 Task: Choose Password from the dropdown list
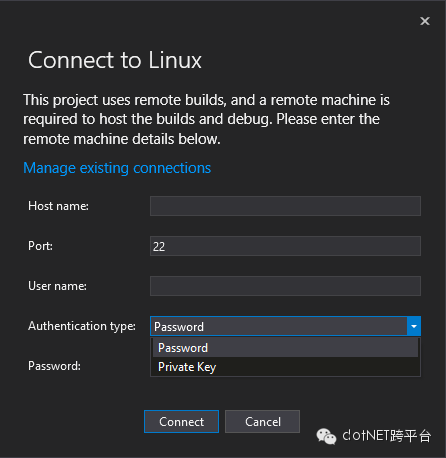pyautogui.click(x=285, y=348)
